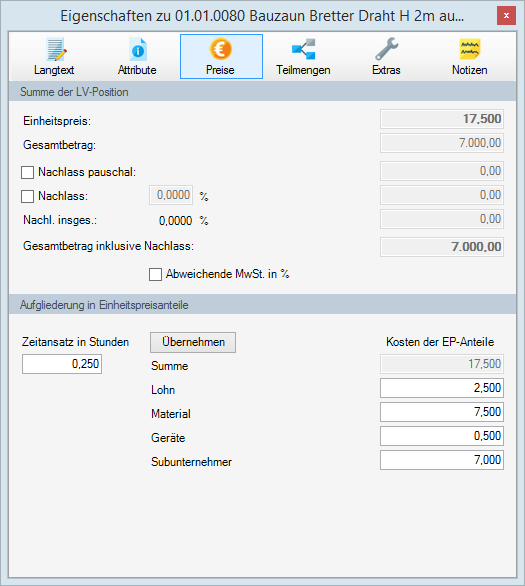
Task: Edit the Lohn cost field
Action: pyautogui.click(x=442, y=388)
